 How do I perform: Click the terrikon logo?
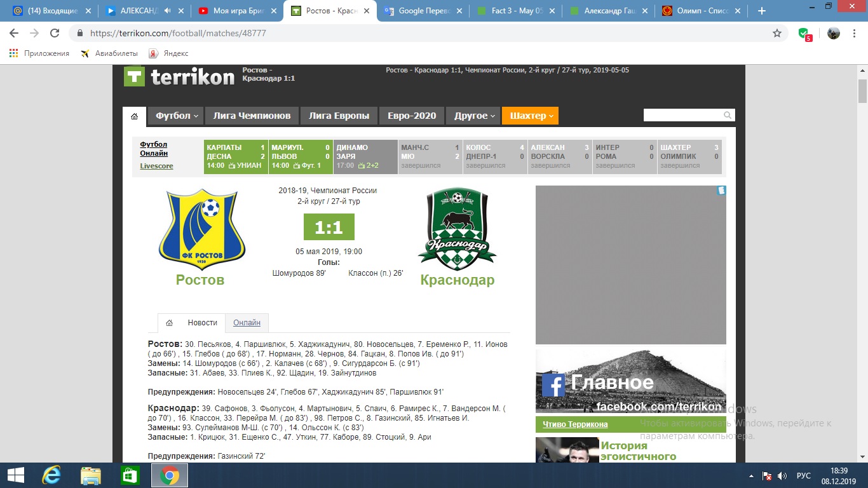[x=179, y=77]
